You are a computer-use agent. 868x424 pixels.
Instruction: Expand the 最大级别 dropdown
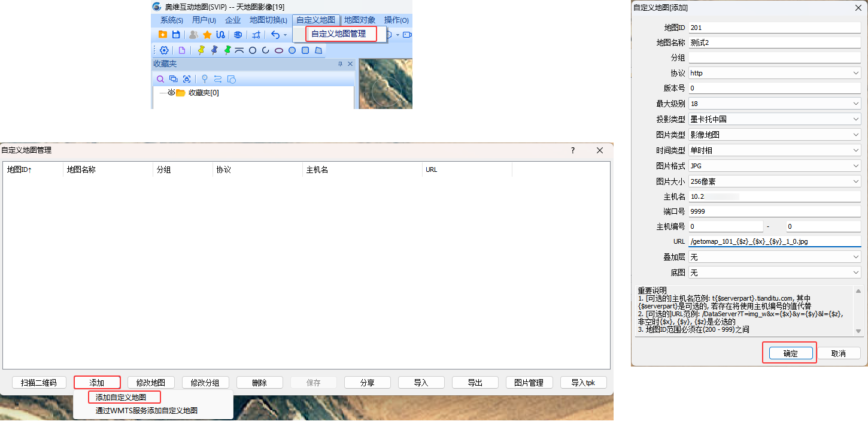pos(856,104)
